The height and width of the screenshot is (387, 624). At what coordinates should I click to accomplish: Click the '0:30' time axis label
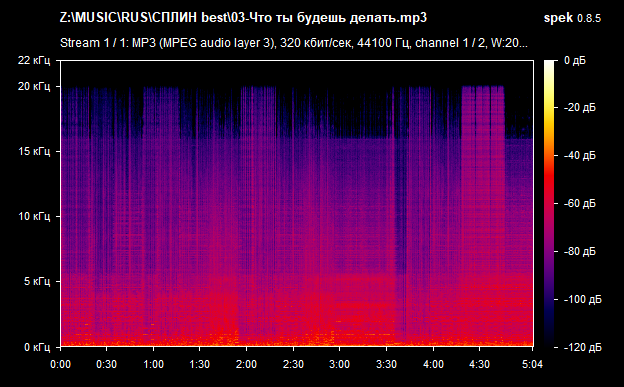point(106,364)
